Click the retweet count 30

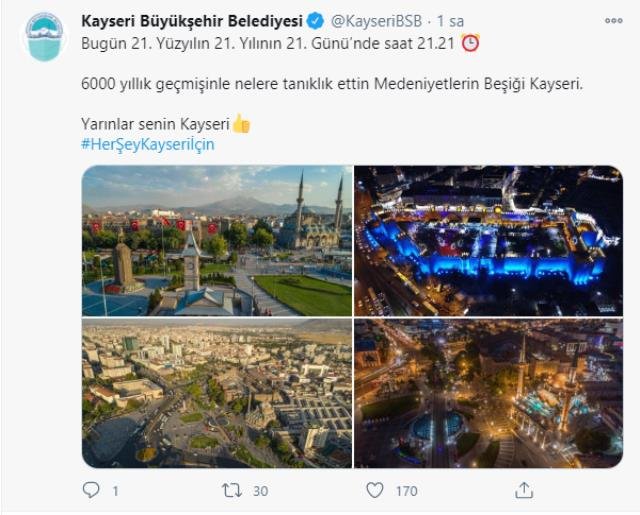(x=260, y=491)
